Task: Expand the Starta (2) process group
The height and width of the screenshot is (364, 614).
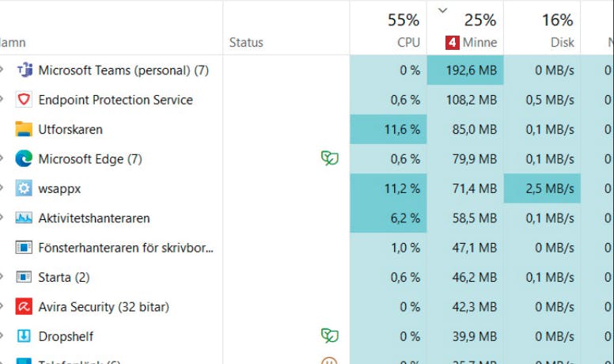Action: pyautogui.click(x=2, y=277)
